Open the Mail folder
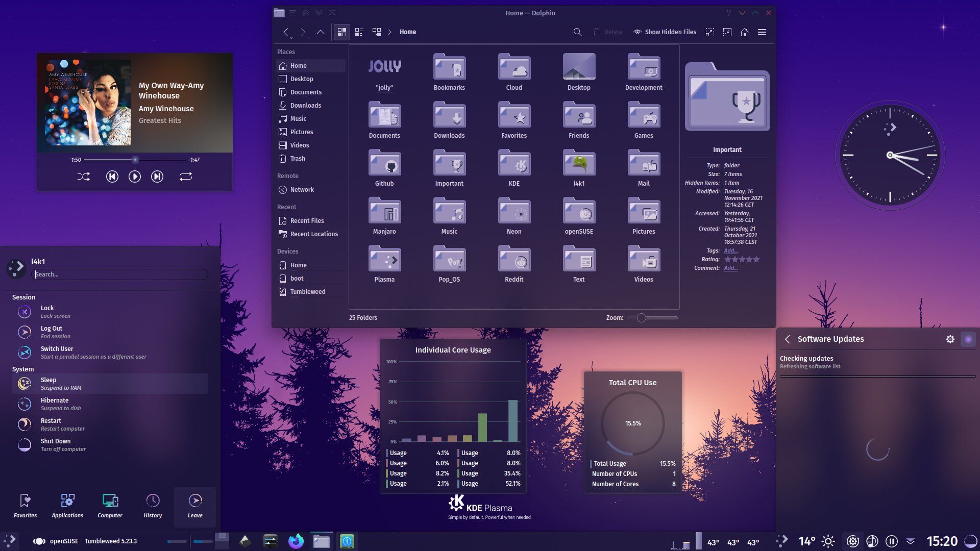This screenshot has height=551, width=980. 644,168
